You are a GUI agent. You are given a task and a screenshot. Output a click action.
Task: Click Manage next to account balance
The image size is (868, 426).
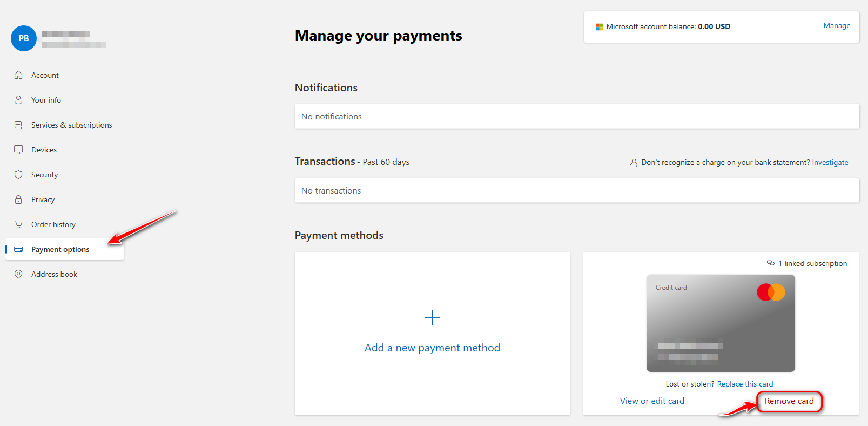tap(837, 25)
